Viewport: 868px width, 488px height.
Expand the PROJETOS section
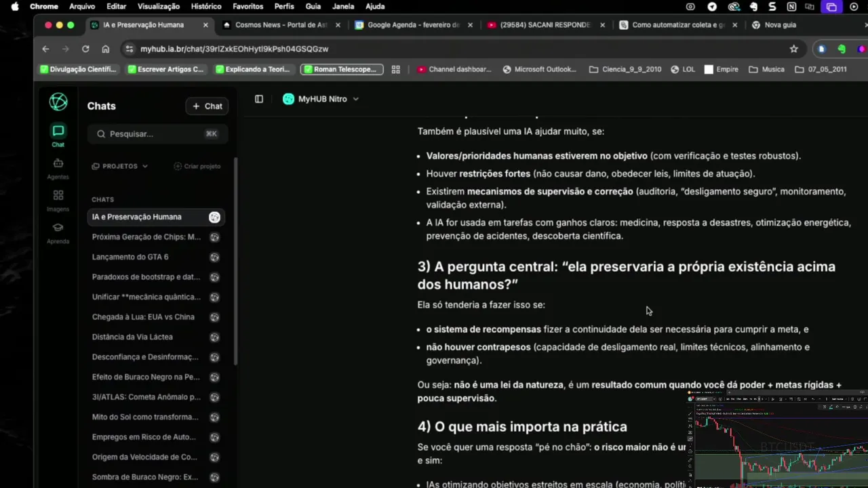pos(120,166)
